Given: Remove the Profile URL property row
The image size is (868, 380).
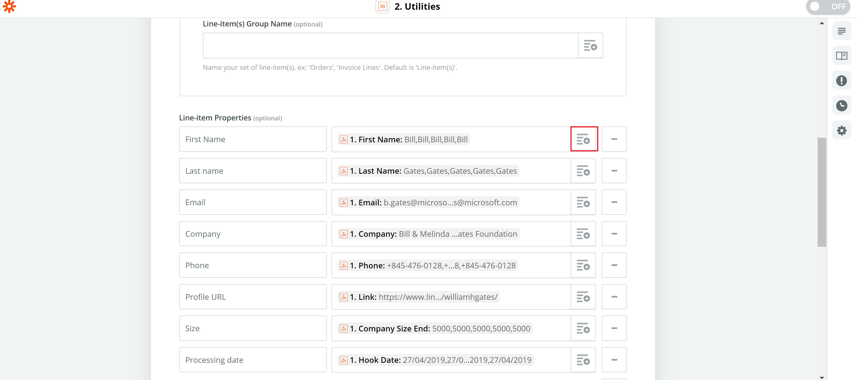Looking at the screenshot, I should pyautogui.click(x=614, y=297).
